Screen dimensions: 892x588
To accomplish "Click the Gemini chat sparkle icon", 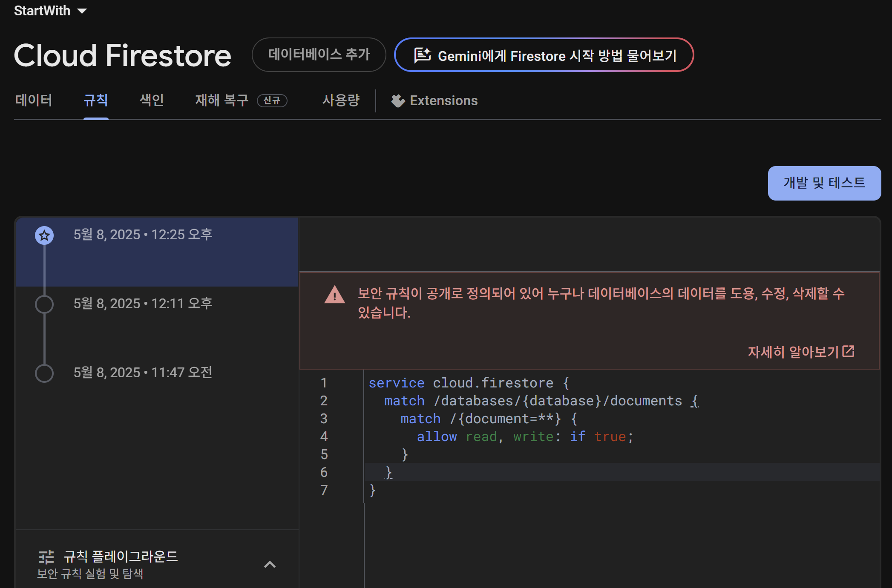I will [422, 55].
